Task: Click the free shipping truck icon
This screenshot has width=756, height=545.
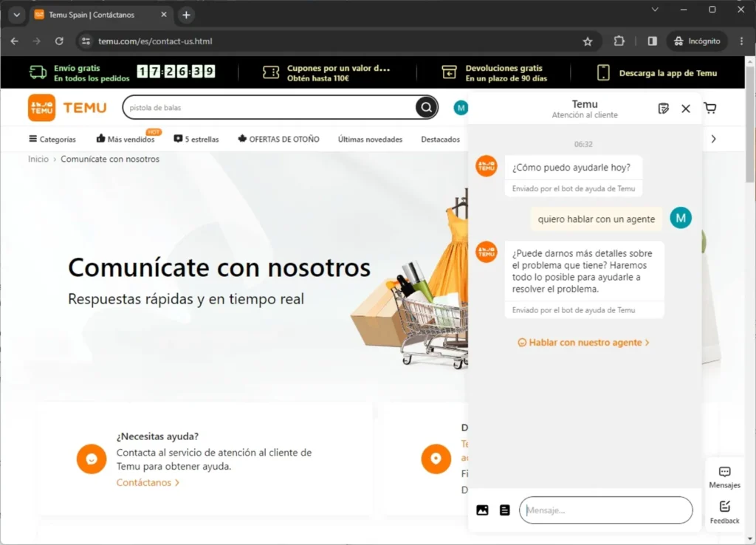Action: 35,72
